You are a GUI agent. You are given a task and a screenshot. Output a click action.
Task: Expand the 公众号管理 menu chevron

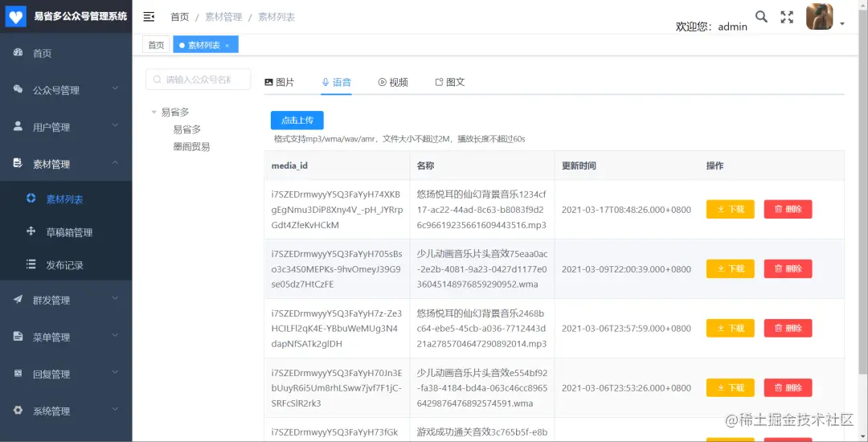click(x=115, y=88)
